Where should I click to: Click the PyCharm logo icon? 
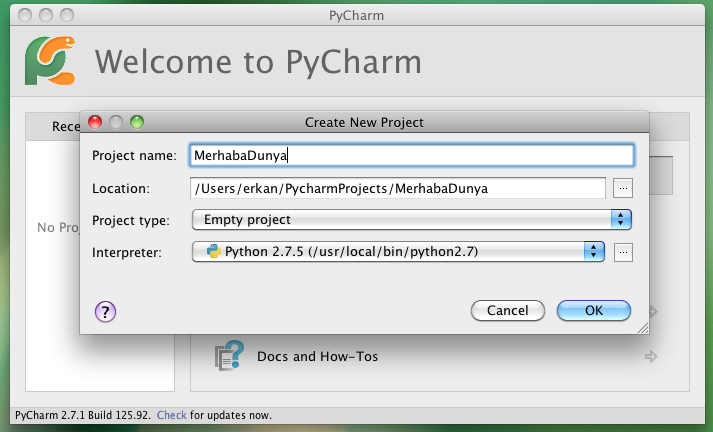tap(50, 60)
